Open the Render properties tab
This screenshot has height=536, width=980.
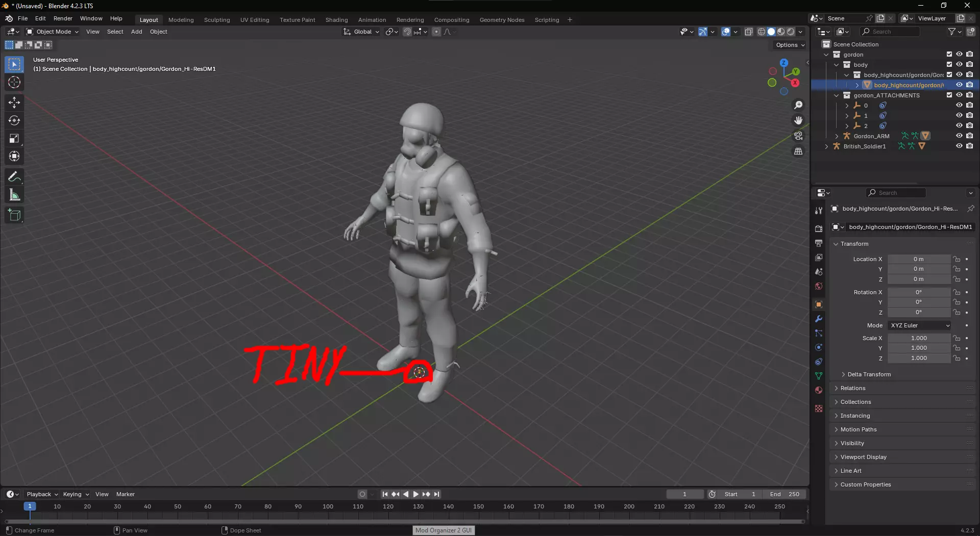819,228
